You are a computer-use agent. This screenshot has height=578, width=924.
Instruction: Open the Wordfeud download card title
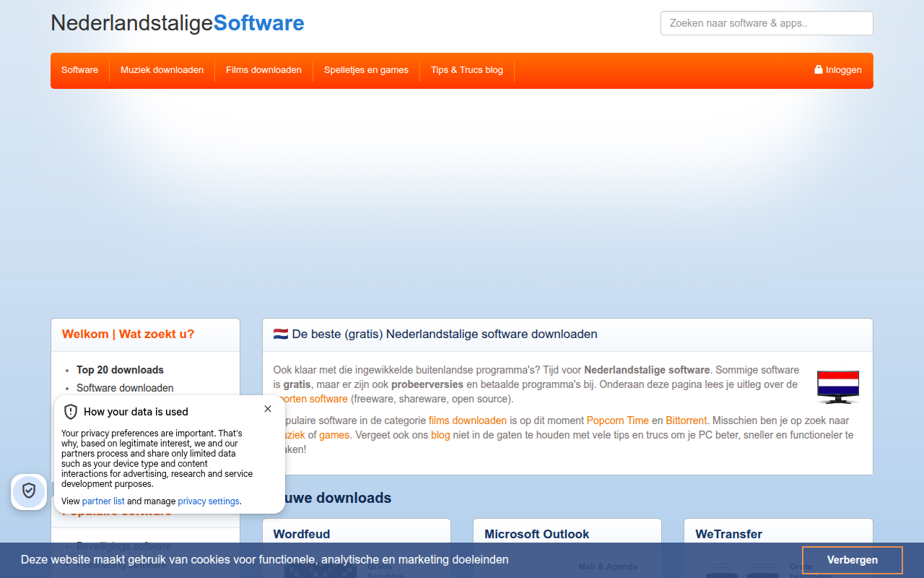(302, 534)
